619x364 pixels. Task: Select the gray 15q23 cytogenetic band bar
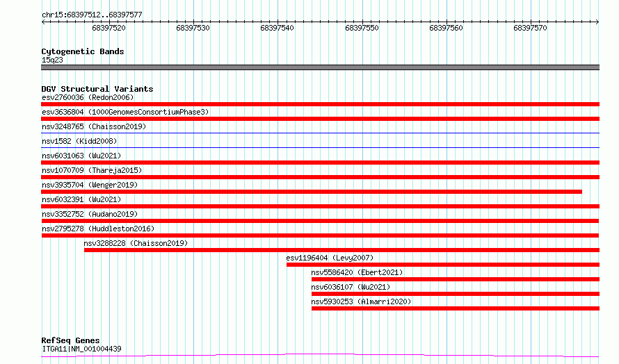[x=320, y=67]
